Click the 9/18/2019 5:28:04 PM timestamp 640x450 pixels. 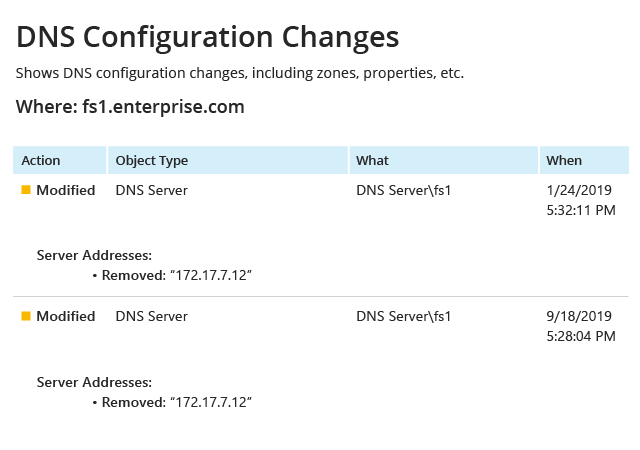click(x=581, y=326)
